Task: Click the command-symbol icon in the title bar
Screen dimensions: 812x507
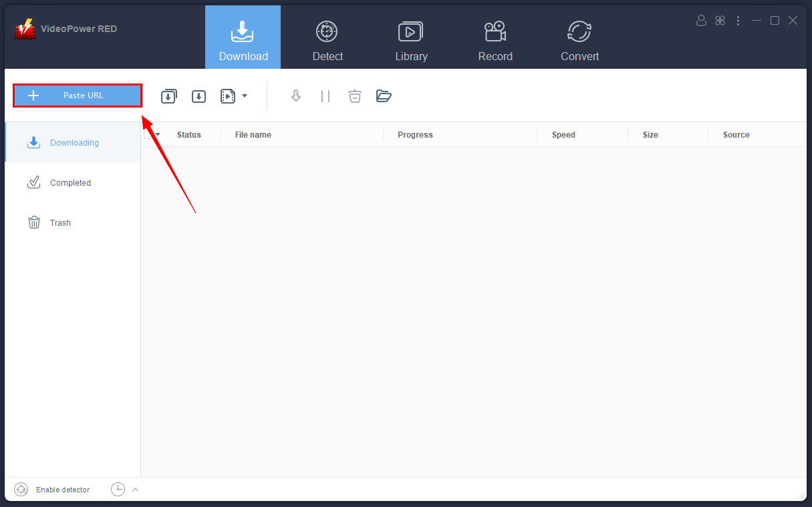Action: [x=720, y=21]
